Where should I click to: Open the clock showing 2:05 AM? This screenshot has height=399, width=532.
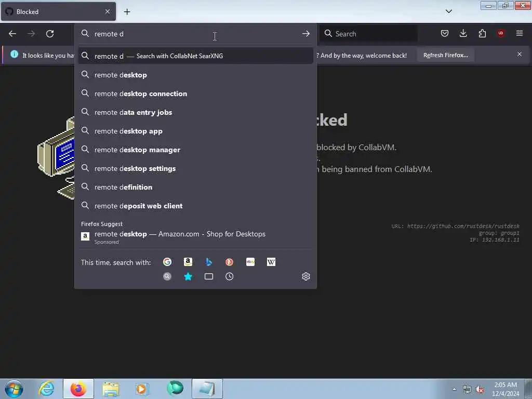[x=505, y=389]
